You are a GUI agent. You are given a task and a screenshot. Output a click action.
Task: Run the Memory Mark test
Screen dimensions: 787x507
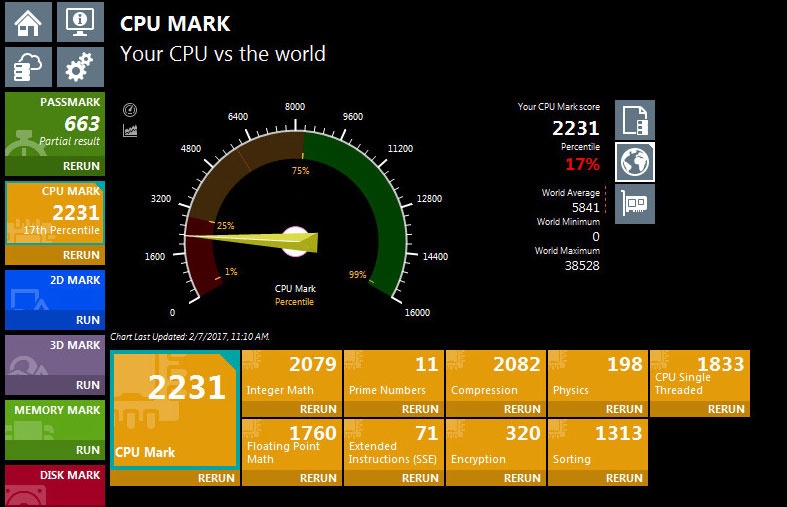pos(87,450)
